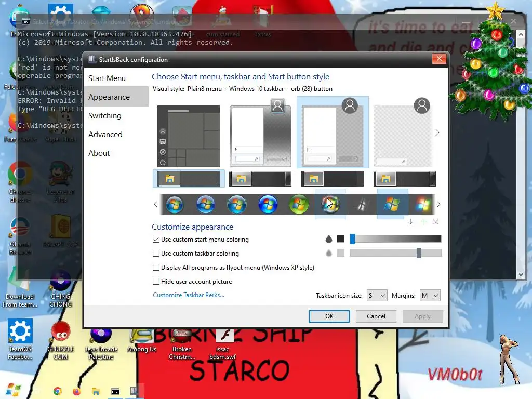Open the Taskbar icon size dropdown
Image resolution: width=532 pixels, height=399 pixels.
377,296
